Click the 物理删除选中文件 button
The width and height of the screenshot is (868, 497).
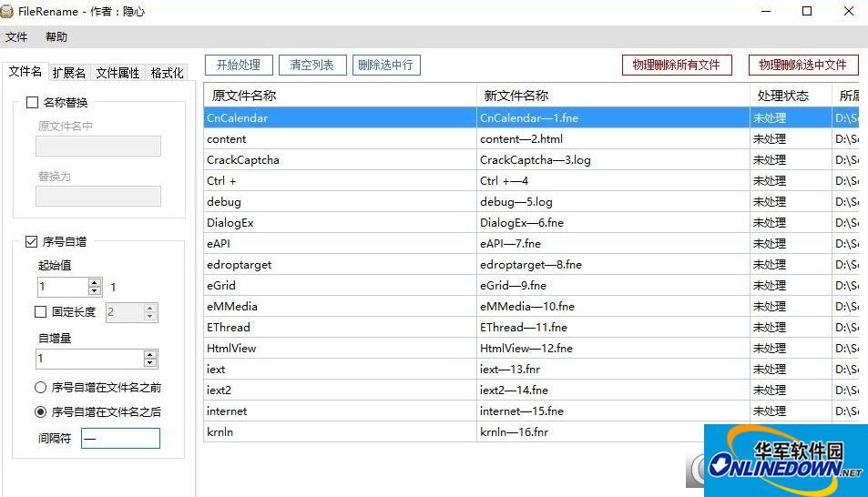pos(802,65)
